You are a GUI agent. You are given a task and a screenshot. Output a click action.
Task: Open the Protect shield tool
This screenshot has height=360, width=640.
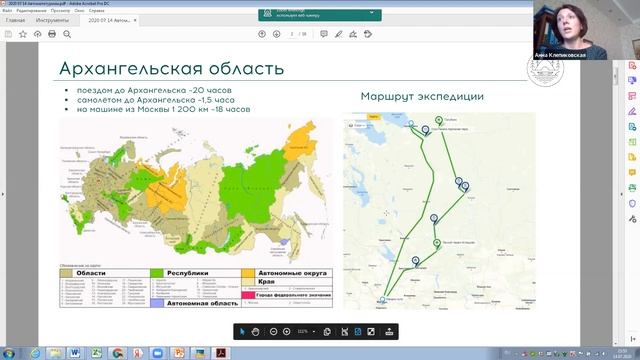tap(632, 203)
